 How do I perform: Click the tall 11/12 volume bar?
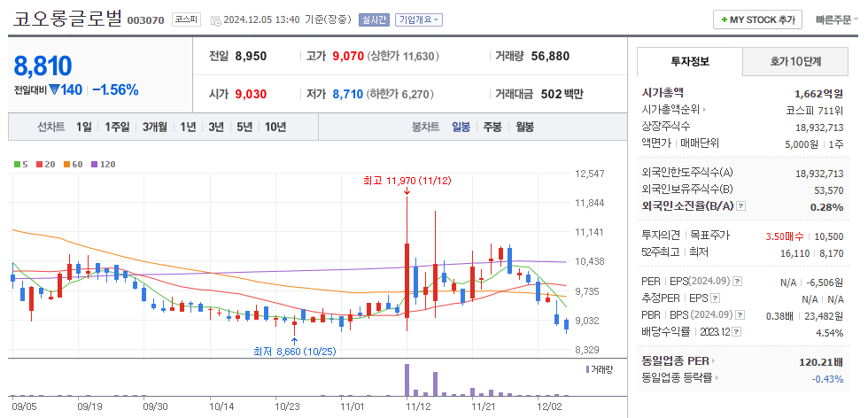(407, 380)
